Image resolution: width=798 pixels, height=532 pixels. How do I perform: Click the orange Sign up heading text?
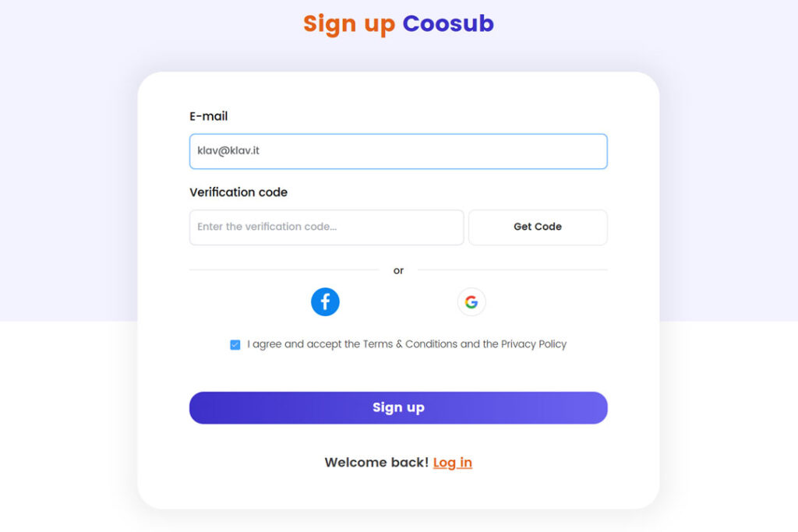(349, 23)
